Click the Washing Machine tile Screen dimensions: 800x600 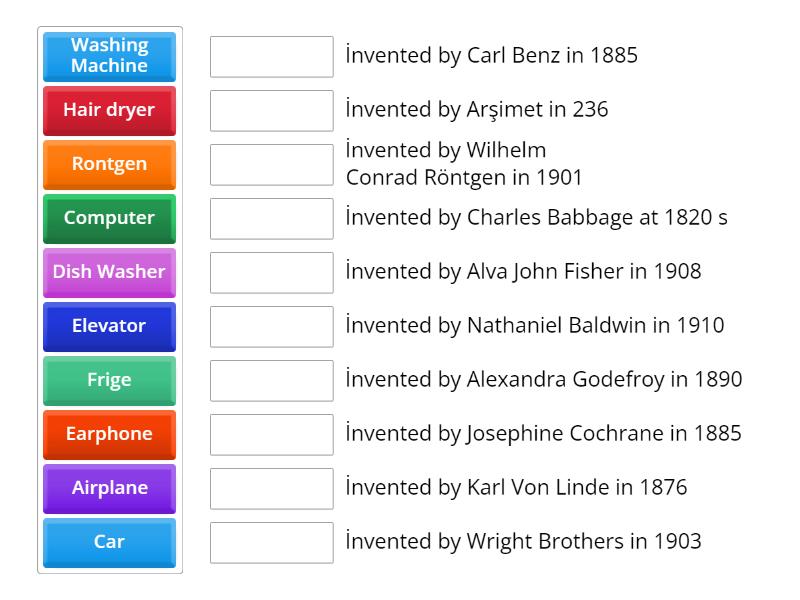click(109, 56)
